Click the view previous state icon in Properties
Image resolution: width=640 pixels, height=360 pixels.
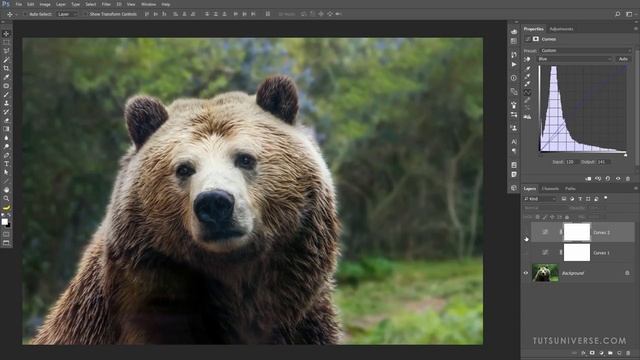click(598, 179)
